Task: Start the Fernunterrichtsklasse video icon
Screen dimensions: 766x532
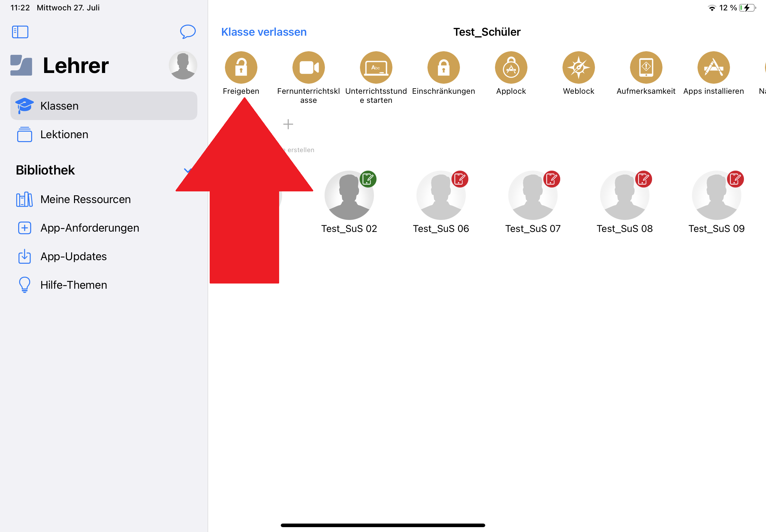Action: click(x=308, y=67)
